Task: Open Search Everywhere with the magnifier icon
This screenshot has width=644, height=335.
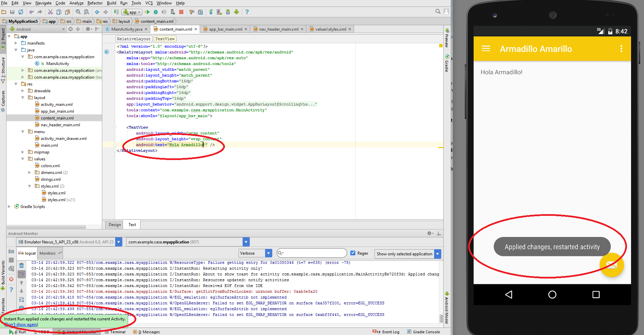Action: 438,11
